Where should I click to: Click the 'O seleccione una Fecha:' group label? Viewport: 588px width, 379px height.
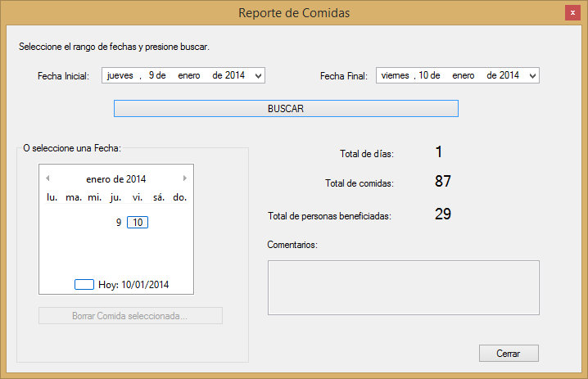point(72,148)
